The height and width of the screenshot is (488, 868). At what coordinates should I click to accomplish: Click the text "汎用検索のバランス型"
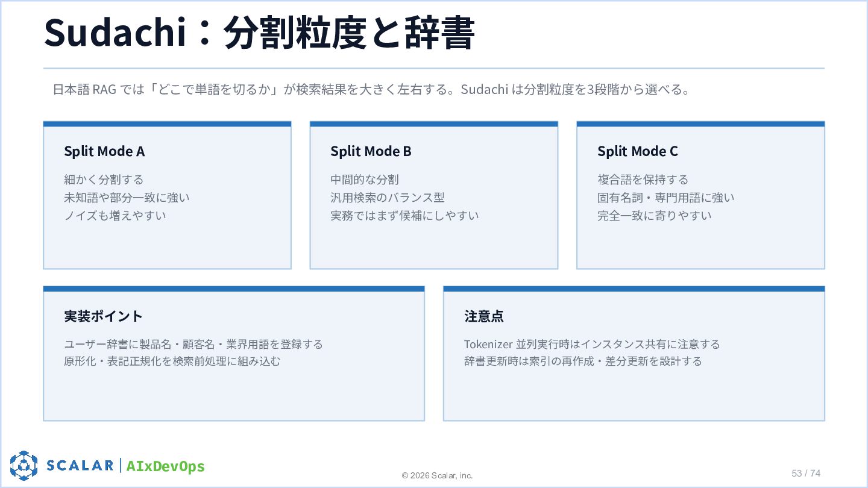(x=388, y=198)
